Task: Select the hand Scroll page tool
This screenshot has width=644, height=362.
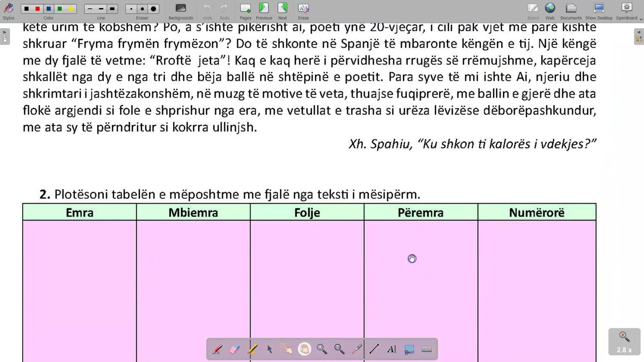Action: coord(304,349)
